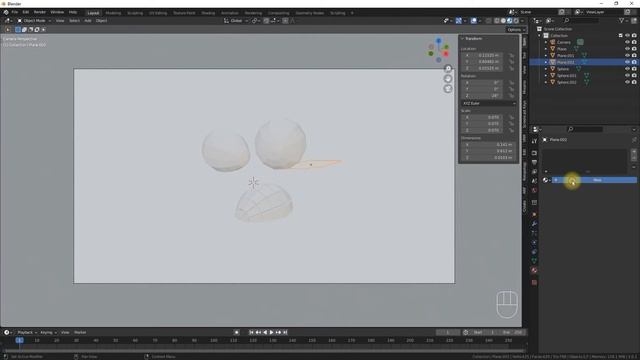Toggle Collection exclude checkbox in outliner
Viewport: 640px width, 360px height.
click(x=620, y=36)
